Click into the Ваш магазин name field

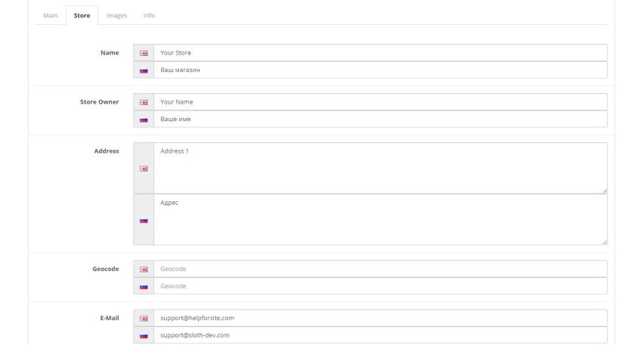pyautogui.click(x=380, y=70)
